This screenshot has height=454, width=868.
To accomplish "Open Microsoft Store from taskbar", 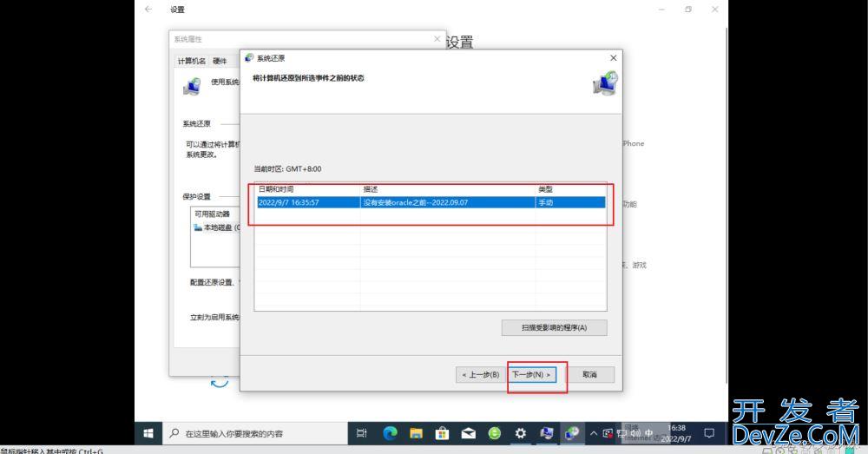I will (442, 433).
